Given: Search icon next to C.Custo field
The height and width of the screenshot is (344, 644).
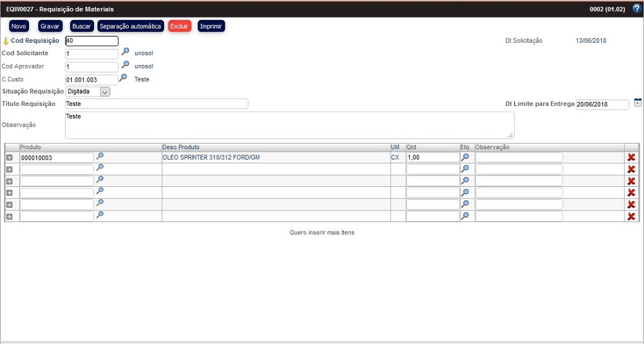Looking at the screenshot, I should point(123,78).
